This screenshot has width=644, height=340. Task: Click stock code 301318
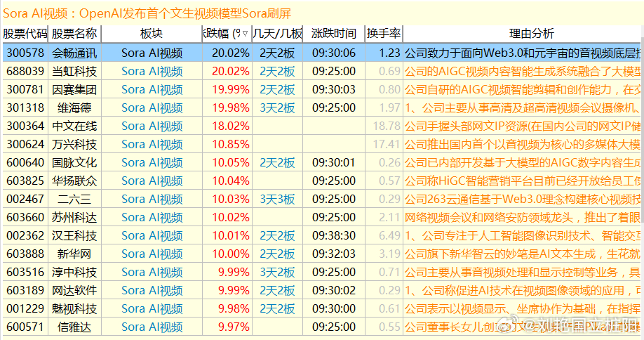[25, 107]
